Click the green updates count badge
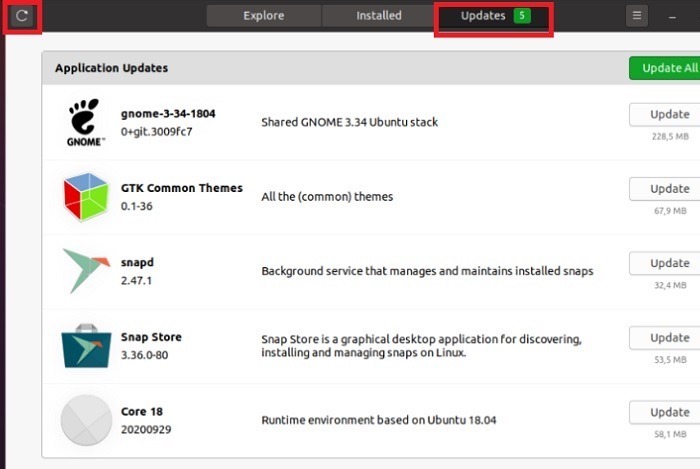The width and height of the screenshot is (700, 469). pos(522,16)
